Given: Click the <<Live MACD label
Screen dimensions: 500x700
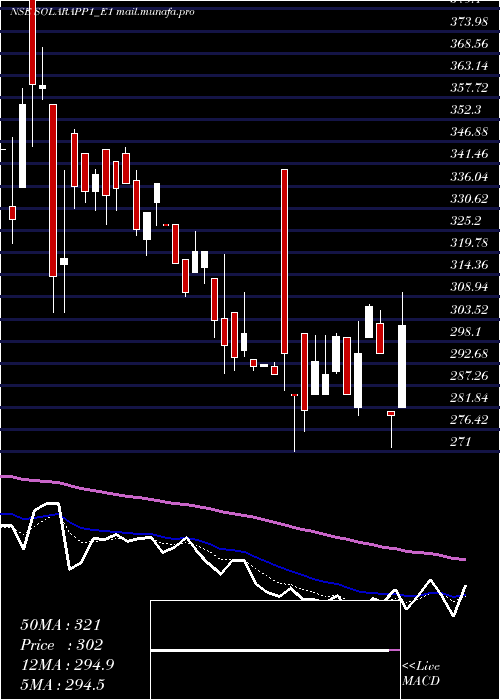Looking at the screenshot, I should pyautogui.click(x=421, y=673).
